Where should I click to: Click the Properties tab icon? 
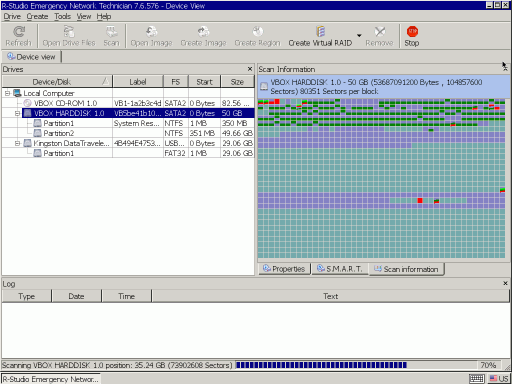[x=266, y=268]
